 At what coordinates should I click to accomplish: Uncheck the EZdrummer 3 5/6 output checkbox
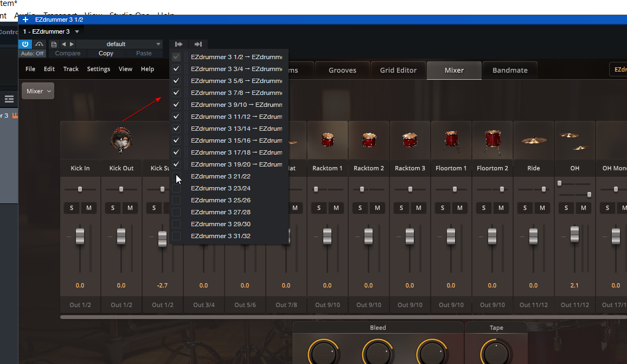[x=176, y=81]
